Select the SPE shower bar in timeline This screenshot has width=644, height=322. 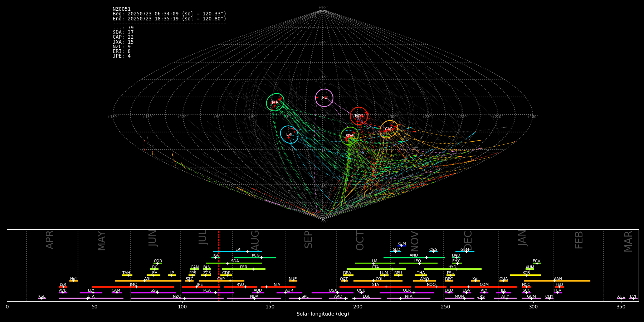(305, 298)
